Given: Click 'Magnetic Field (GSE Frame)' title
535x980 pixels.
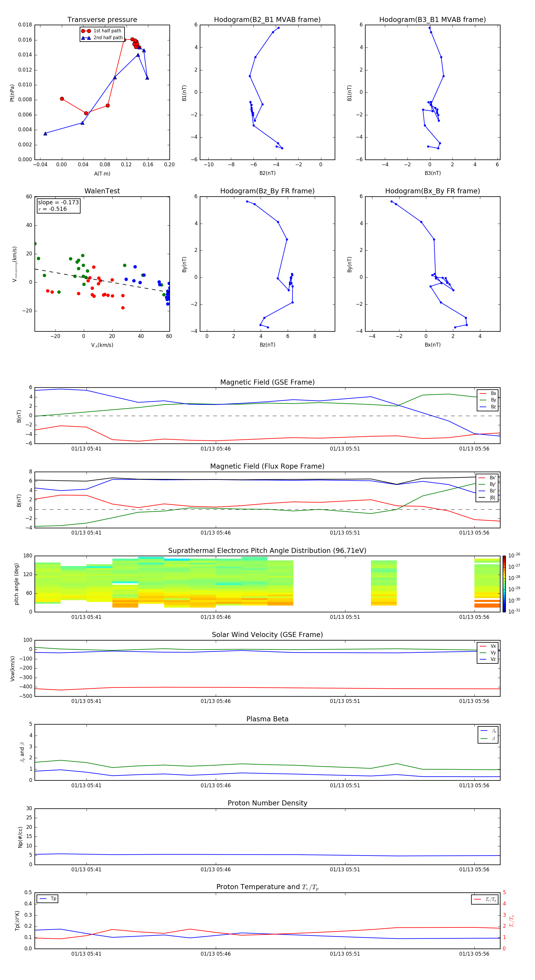Looking at the screenshot, I should (267, 382).
